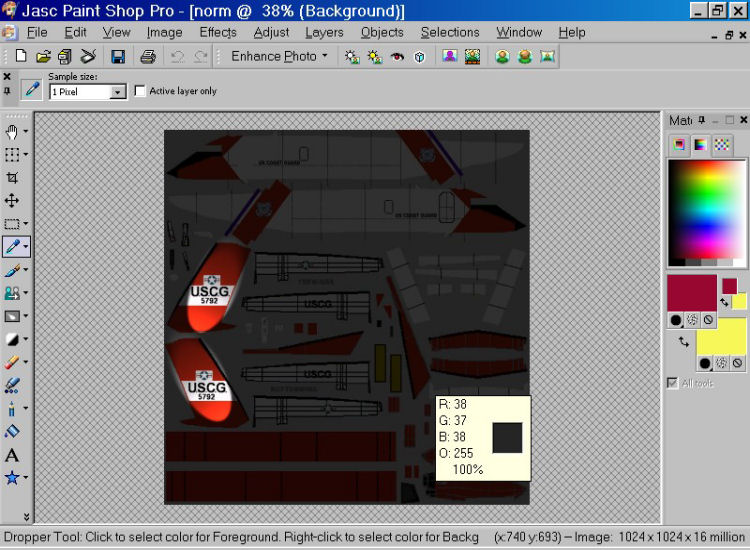Expand the hidden tools chevron at toolbar bottom
This screenshot has width=750, height=550.
(x=25, y=517)
